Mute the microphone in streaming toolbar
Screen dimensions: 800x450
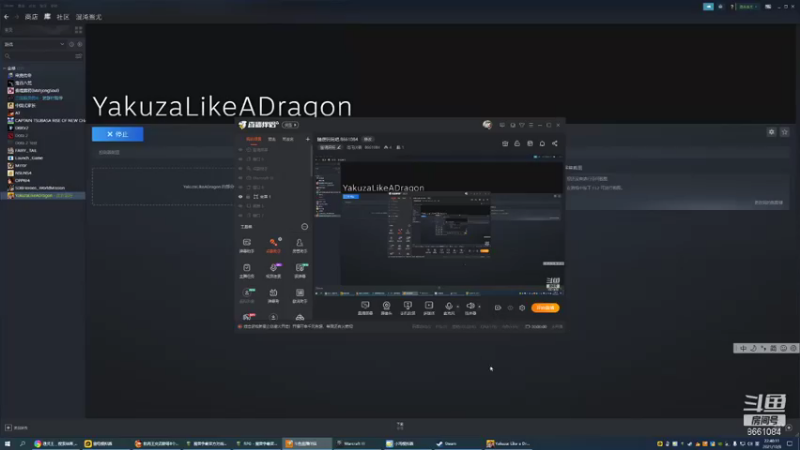pyautogui.click(x=448, y=308)
